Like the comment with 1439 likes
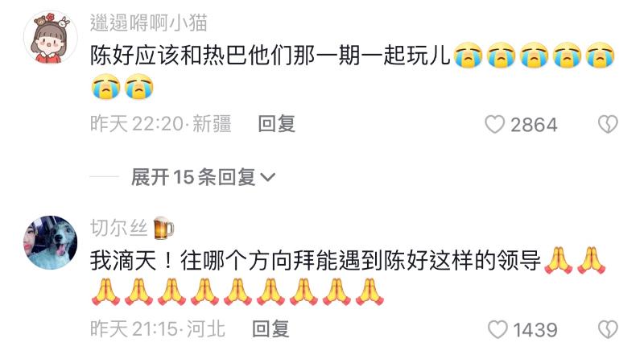644x355 pixels. tap(497, 329)
